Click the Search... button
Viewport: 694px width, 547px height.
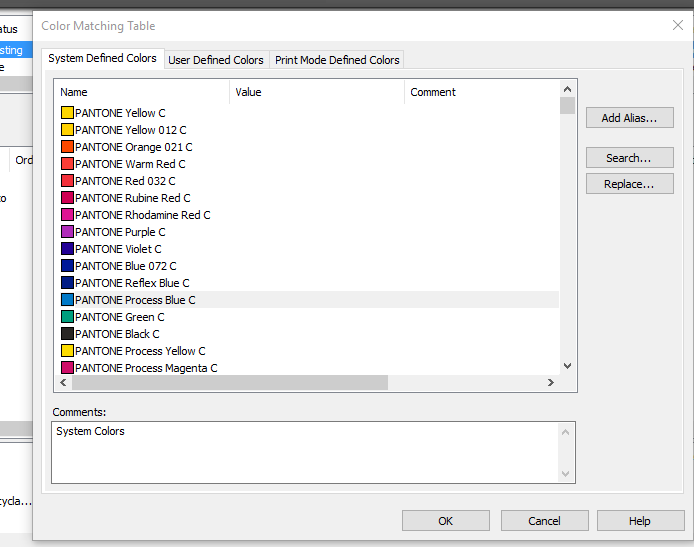click(629, 158)
